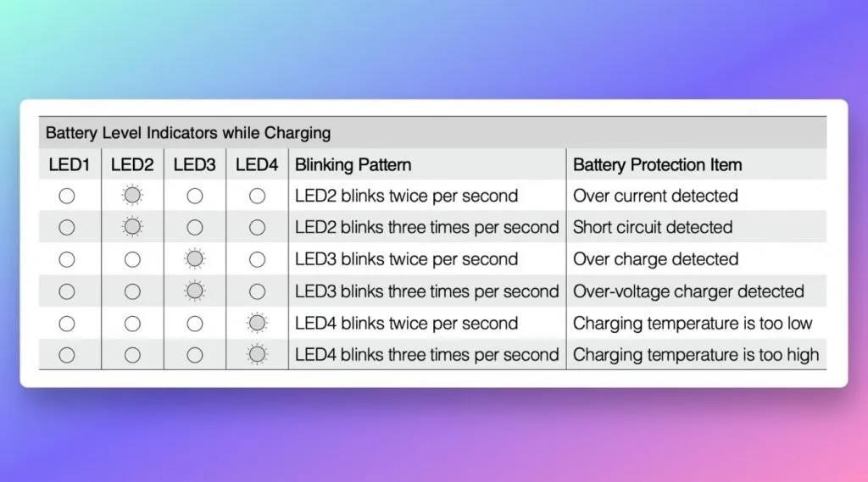Click 'LED2 blinks twice per second' text
The width and height of the screenshot is (868, 482).
[x=406, y=196]
